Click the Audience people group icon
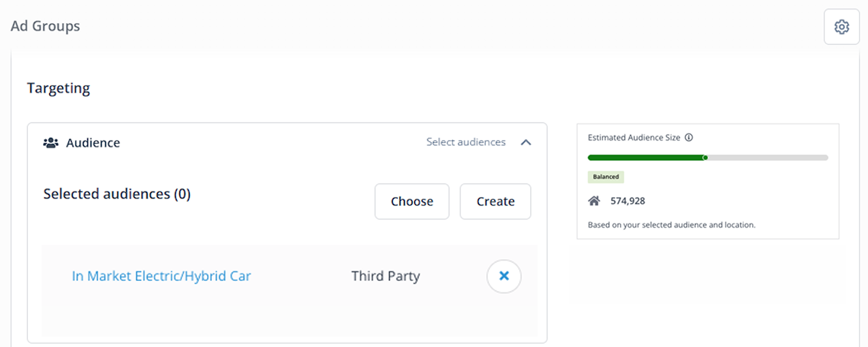This screenshot has width=868, height=347. [50, 143]
